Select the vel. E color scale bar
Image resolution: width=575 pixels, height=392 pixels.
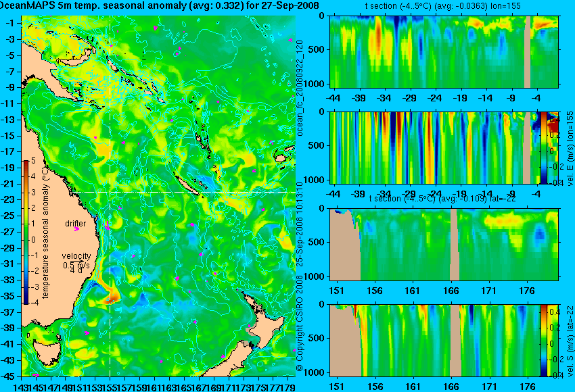(544, 147)
